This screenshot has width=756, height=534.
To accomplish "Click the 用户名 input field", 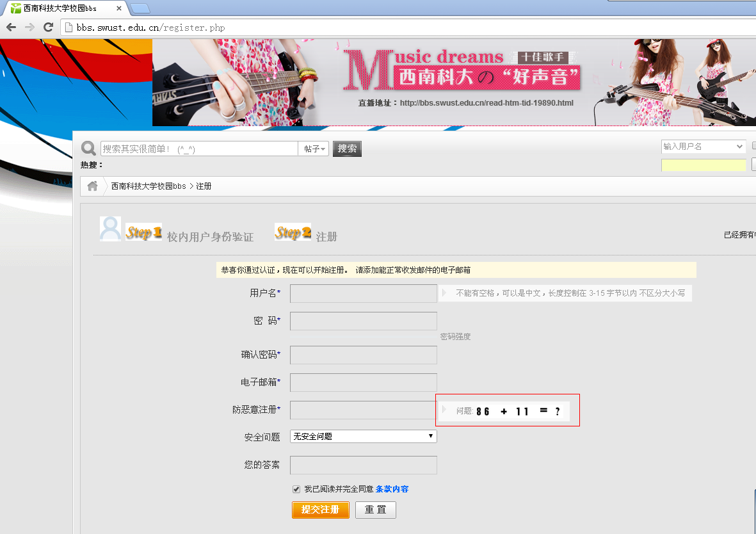I will 364,293.
